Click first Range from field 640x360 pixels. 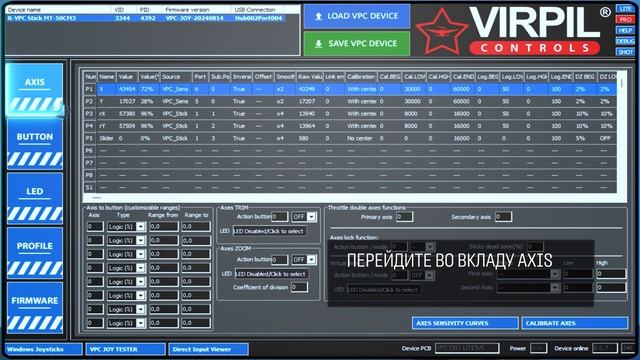pyautogui.click(x=164, y=227)
